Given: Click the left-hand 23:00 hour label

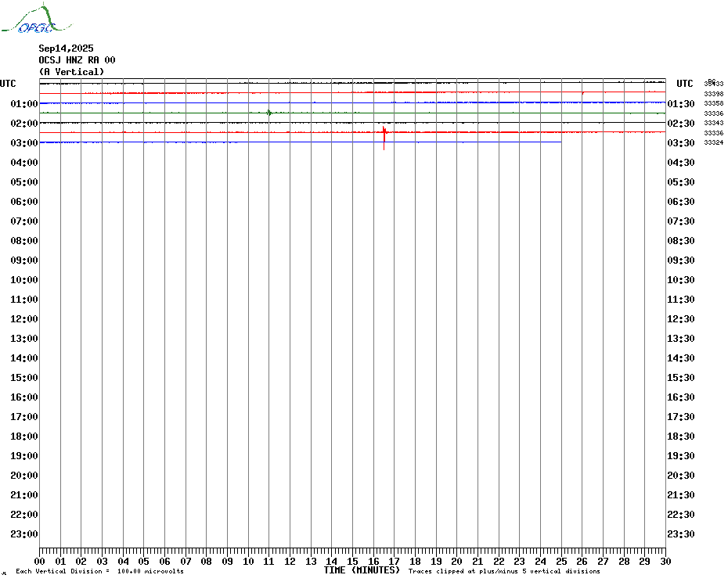Looking at the screenshot, I should coord(24,533).
